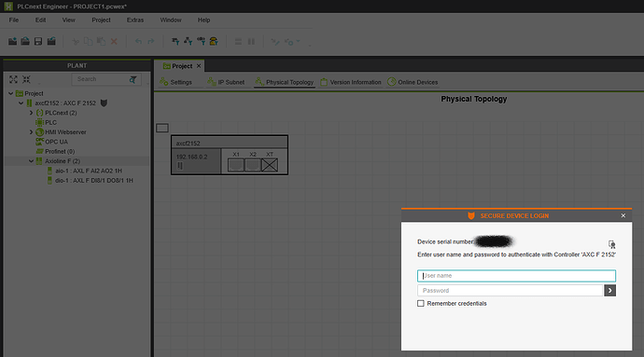Click Collapse All arrows in the PLANT panel

tap(26, 79)
